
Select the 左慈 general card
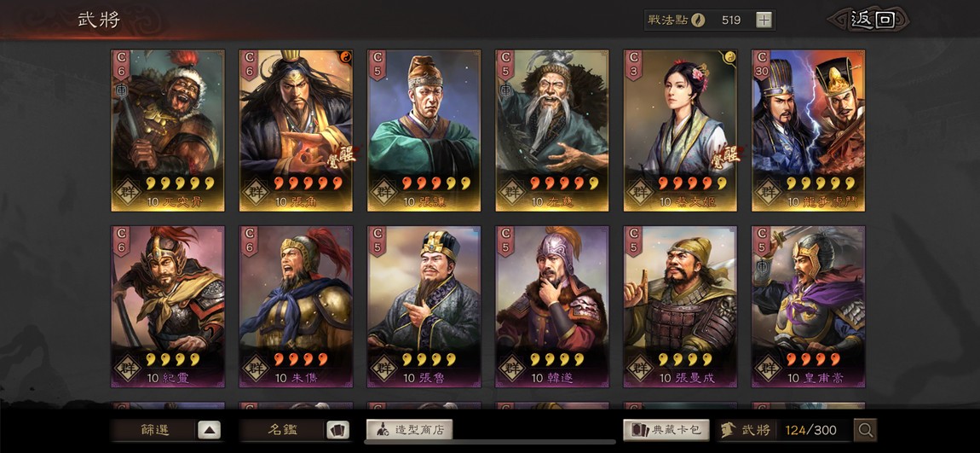[552, 131]
